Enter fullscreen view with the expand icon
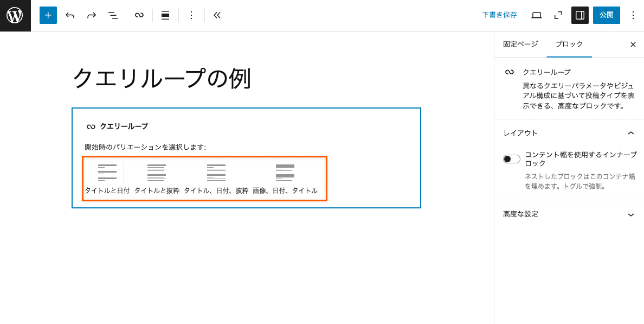Screen dimensions: 644x324 (x=558, y=15)
